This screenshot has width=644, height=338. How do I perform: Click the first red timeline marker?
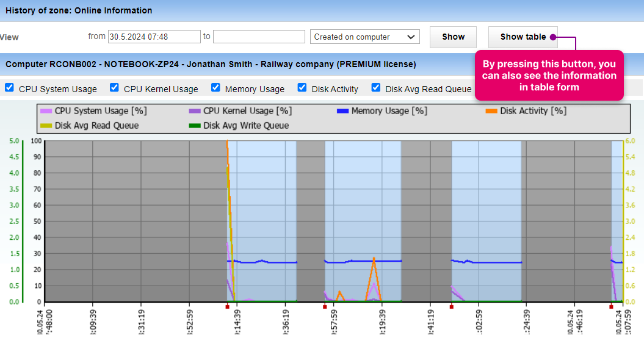coord(227,307)
